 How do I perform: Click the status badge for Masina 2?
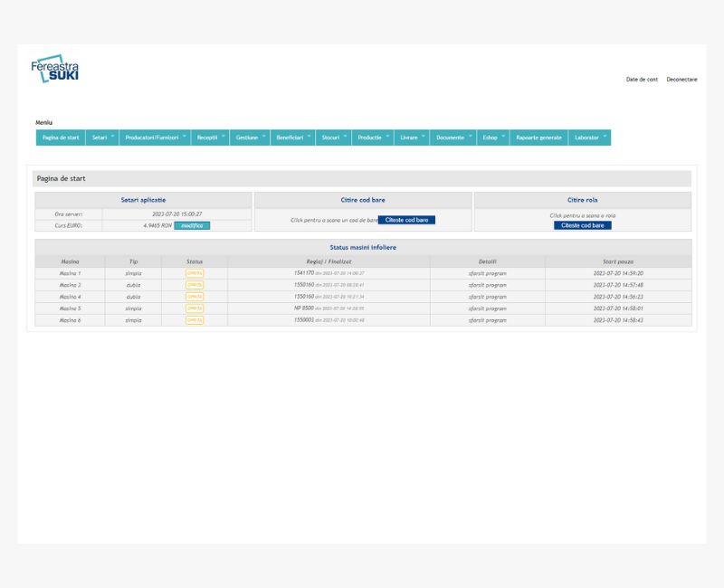point(195,284)
